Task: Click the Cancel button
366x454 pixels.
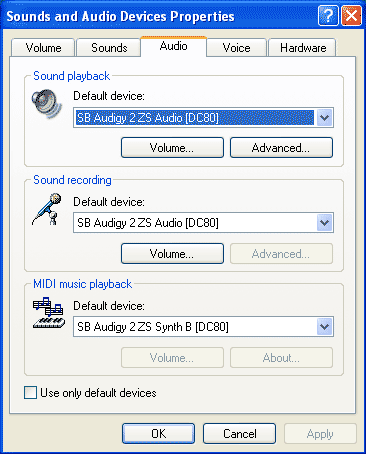Action: point(239,433)
